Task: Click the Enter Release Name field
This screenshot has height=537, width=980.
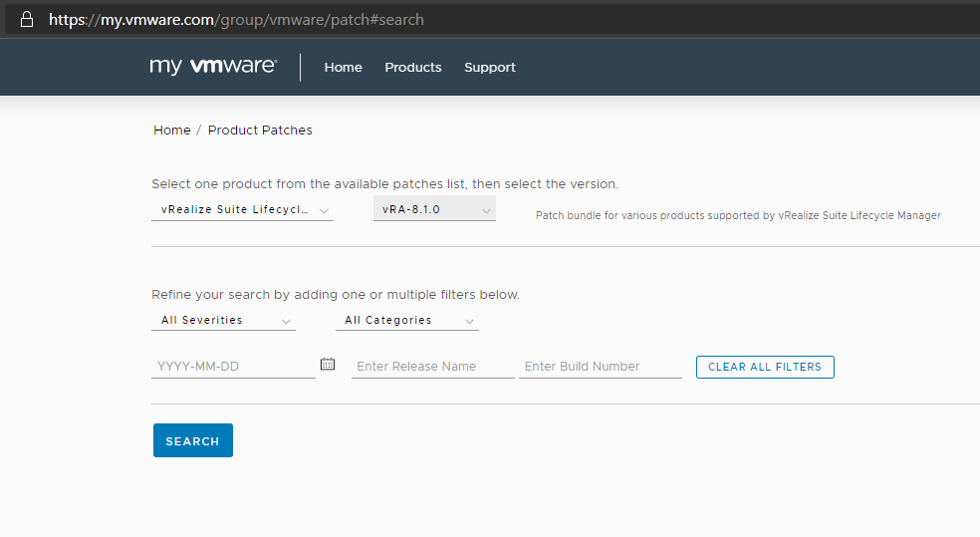Action: [432, 367]
